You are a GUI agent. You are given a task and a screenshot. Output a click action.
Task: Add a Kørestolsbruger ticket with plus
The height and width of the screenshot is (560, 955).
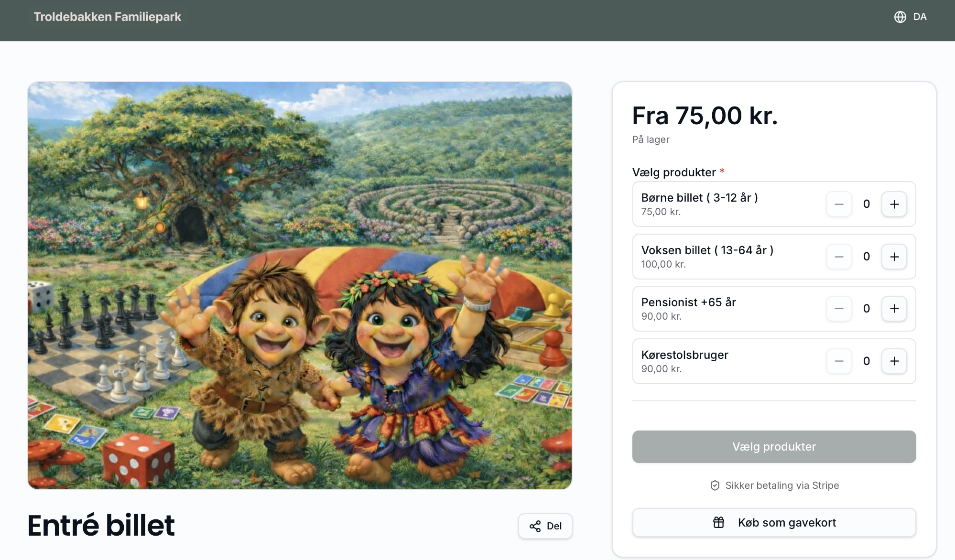tap(894, 361)
